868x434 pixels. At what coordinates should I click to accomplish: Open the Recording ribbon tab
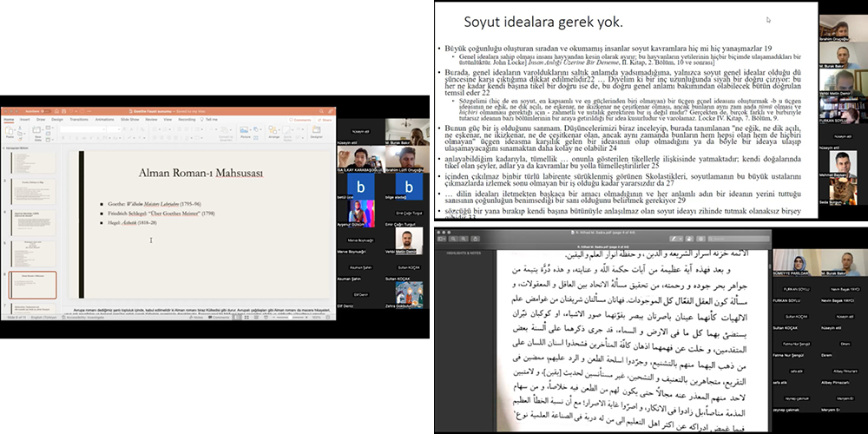point(187,120)
